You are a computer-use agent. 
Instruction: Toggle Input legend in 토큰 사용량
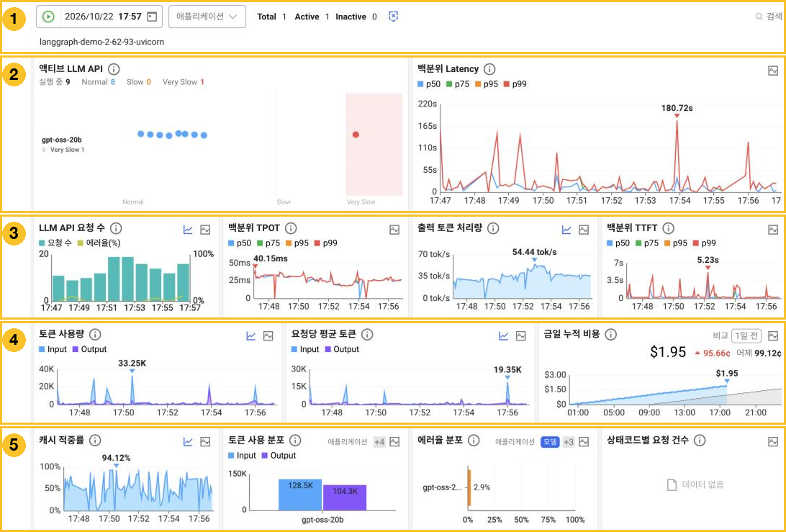pyautogui.click(x=53, y=349)
